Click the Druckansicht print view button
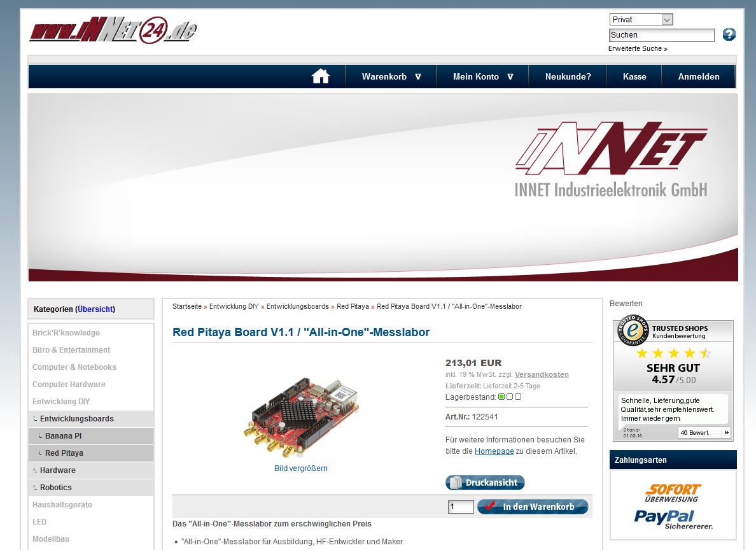 point(485,483)
